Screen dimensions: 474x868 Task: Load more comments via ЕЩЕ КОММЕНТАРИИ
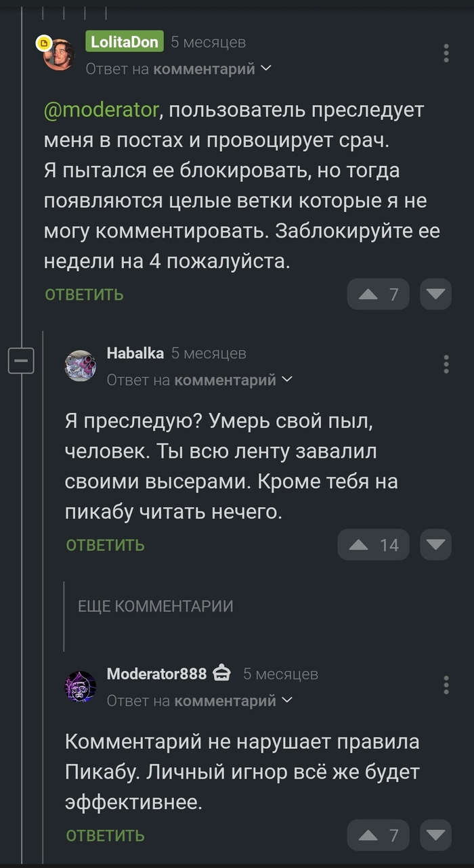click(156, 606)
